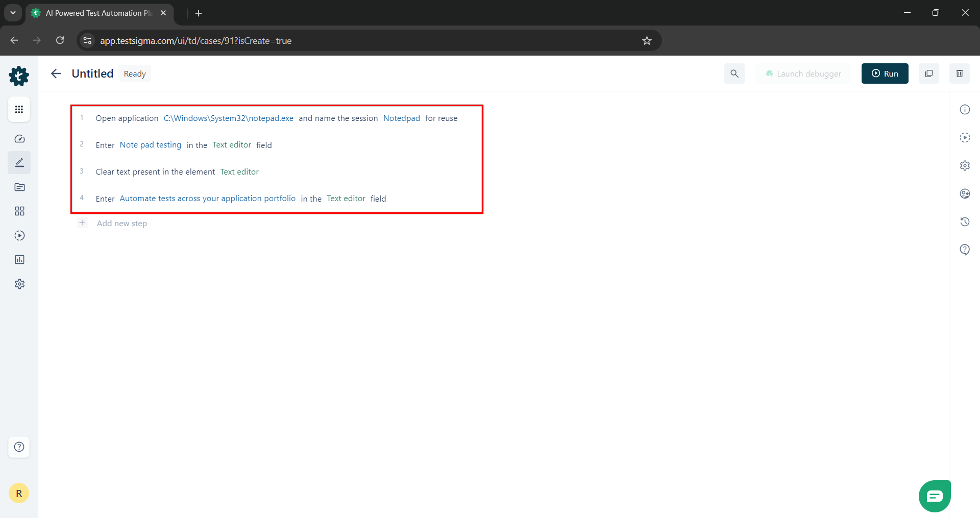Open the history icon in right panel

965,222
